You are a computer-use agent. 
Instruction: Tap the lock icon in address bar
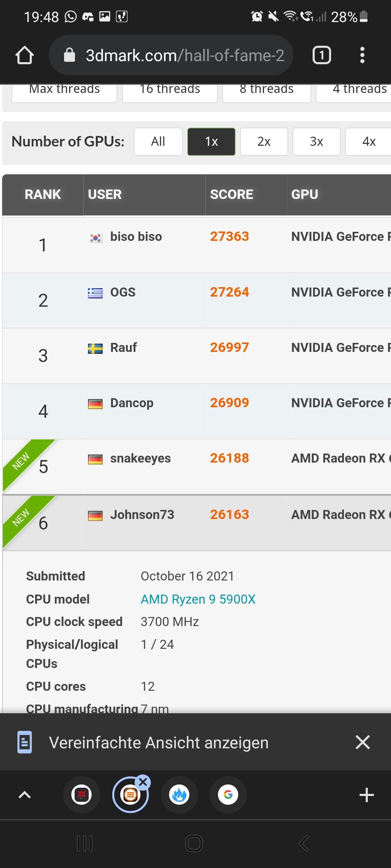pos(69,55)
